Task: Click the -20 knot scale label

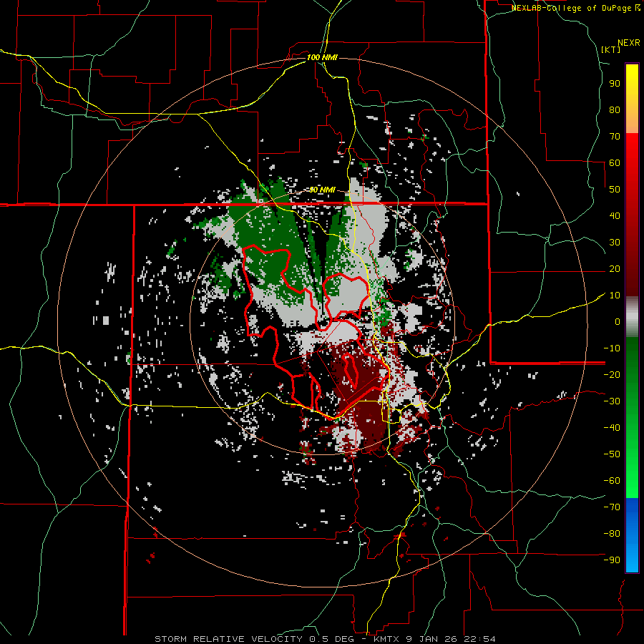Action: pyautogui.click(x=612, y=374)
